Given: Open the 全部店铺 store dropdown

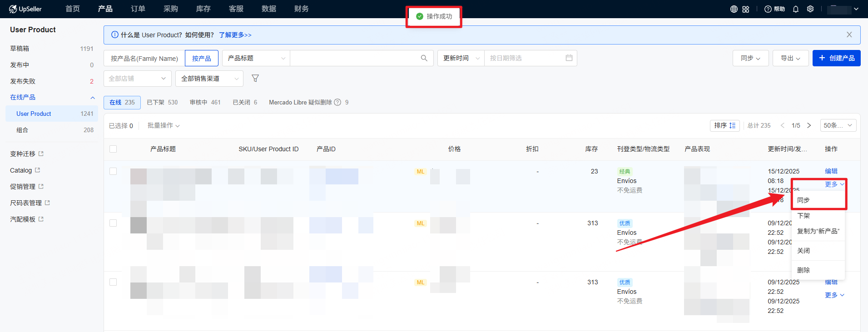Looking at the screenshot, I should 137,79.
